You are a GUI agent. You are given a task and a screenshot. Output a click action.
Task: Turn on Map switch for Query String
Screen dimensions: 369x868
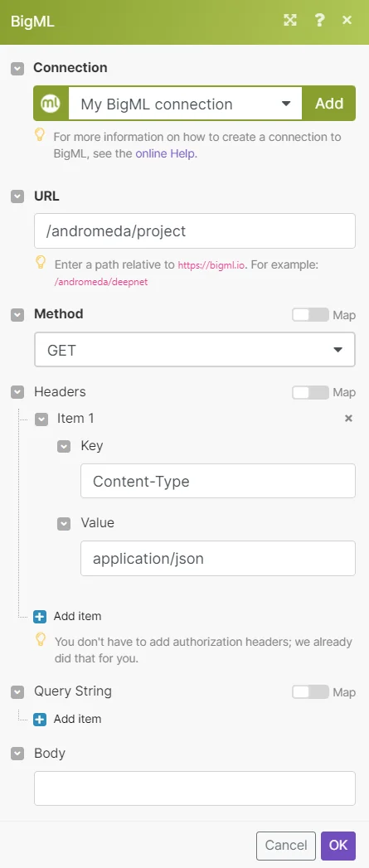point(310,692)
